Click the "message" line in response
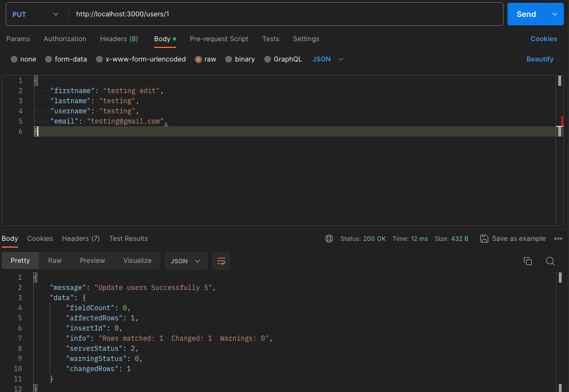 point(133,288)
